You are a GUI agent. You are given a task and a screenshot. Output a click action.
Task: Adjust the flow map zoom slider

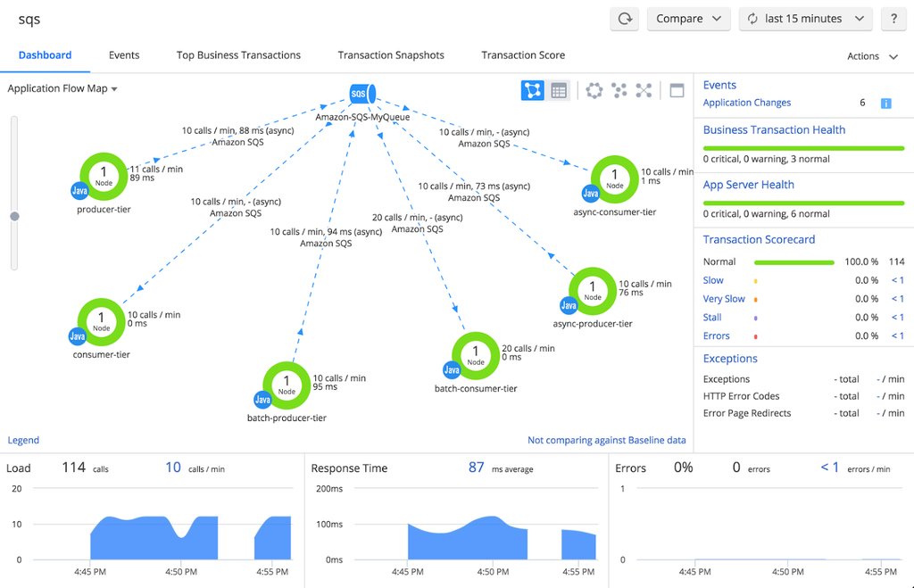point(14,216)
